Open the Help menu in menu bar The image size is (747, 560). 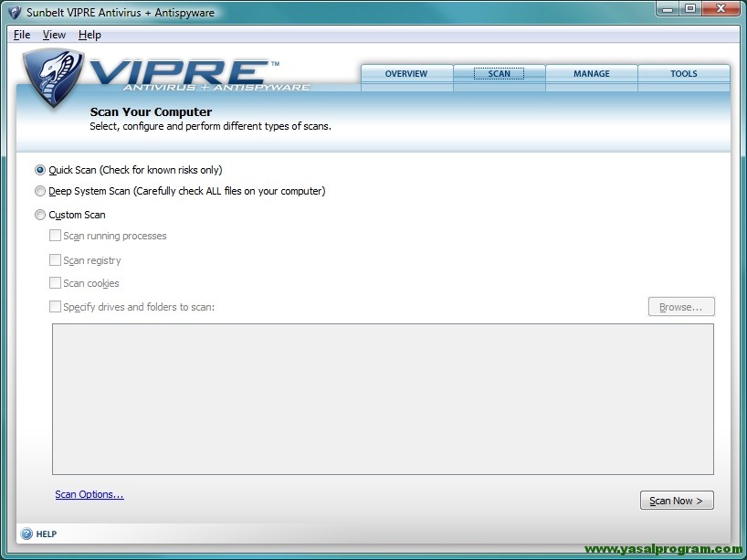pyautogui.click(x=89, y=35)
